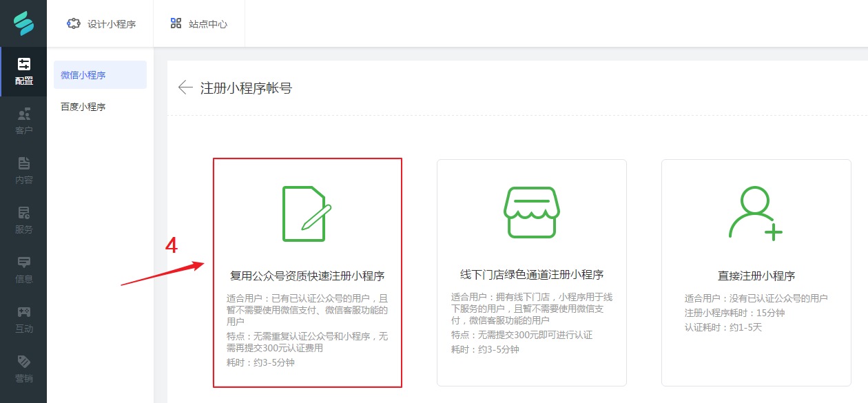Screen dimensions: 868x403
Task: Select 百度小程序 in side menu
Action: (x=100, y=107)
